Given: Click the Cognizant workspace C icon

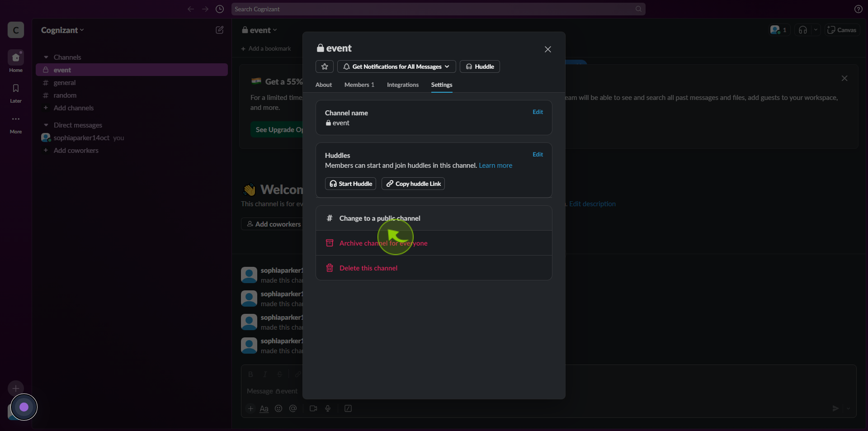Looking at the screenshot, I should [16, 30].
